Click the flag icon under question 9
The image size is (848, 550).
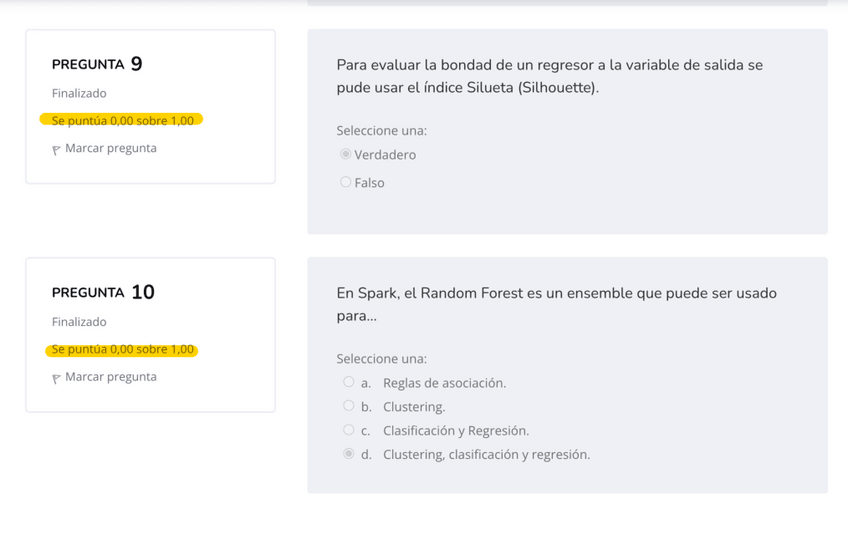click(x=57, y=150)
